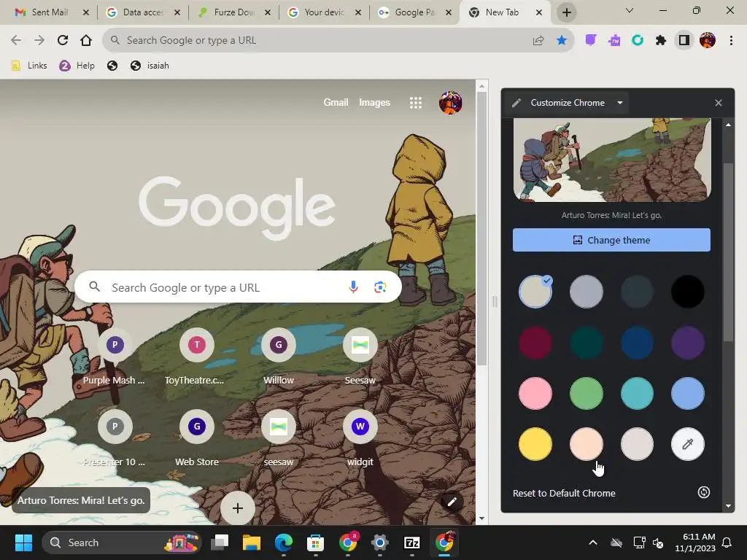Open the Extensions puzzle piece menu
The height and width of the screenshot is (560, 747).
pos(661,41)
